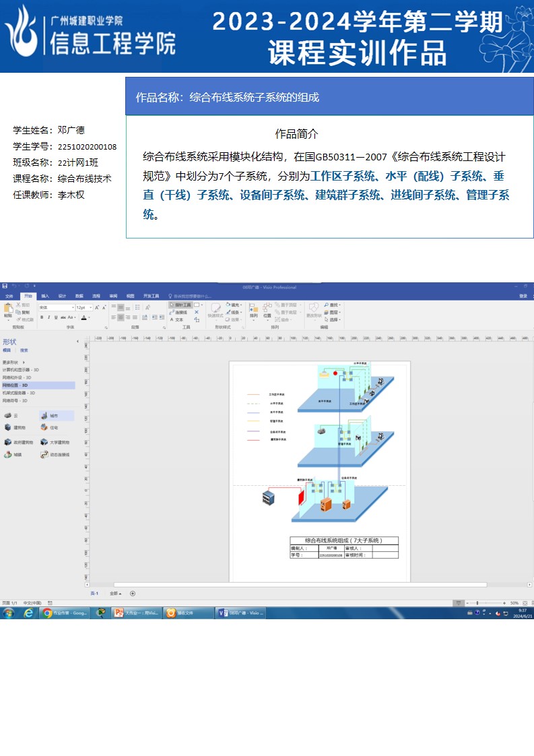Toggle underline formatting
Viewport: 534px width, 756px height.
click(56, 317)
